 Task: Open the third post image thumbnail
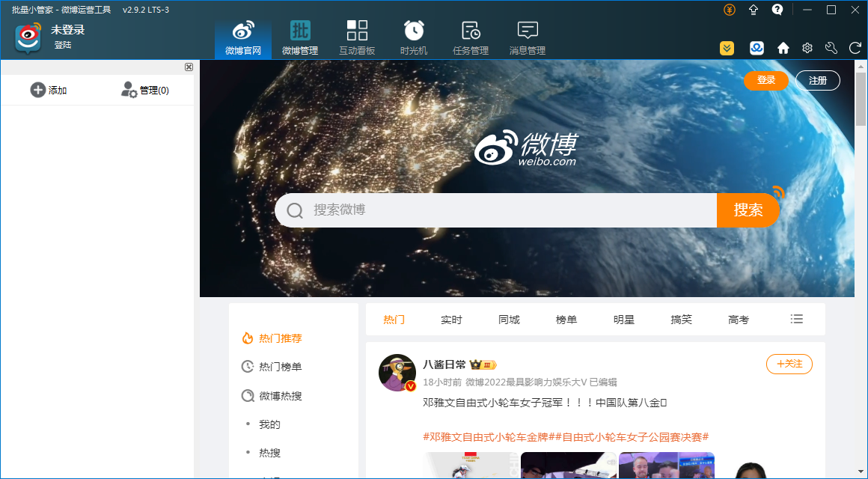click(667, 466)
